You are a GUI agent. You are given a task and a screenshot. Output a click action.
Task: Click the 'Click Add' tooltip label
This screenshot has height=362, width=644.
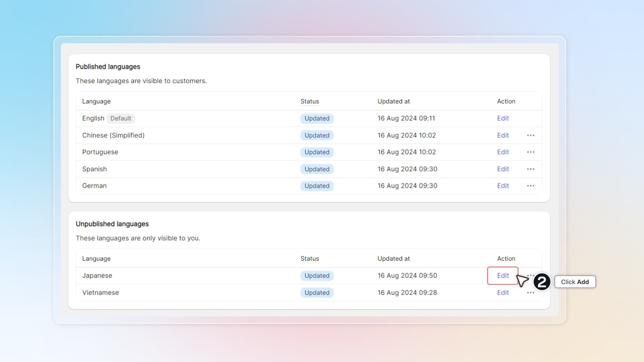[x=575, y=282]
